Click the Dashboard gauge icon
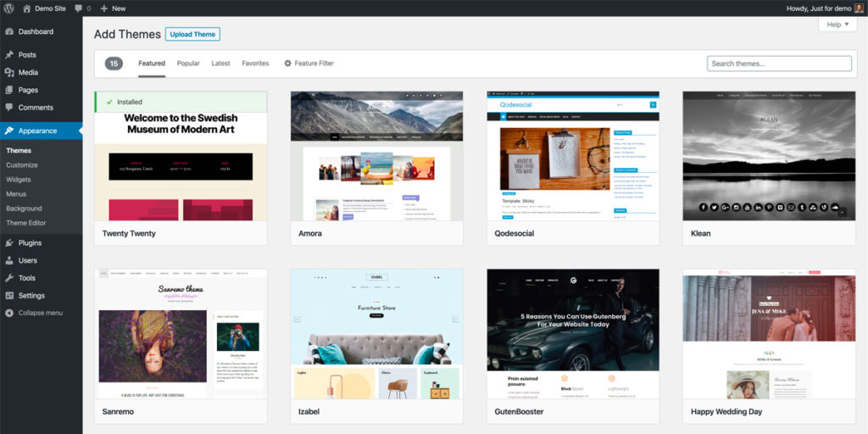Viewport: 868px width, 434px height. coord(8,31)
